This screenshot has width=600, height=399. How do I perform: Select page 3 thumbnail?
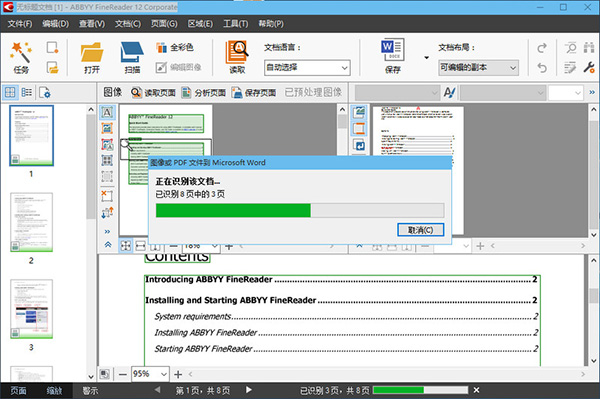pyautogui.click(x=31, y=309)
